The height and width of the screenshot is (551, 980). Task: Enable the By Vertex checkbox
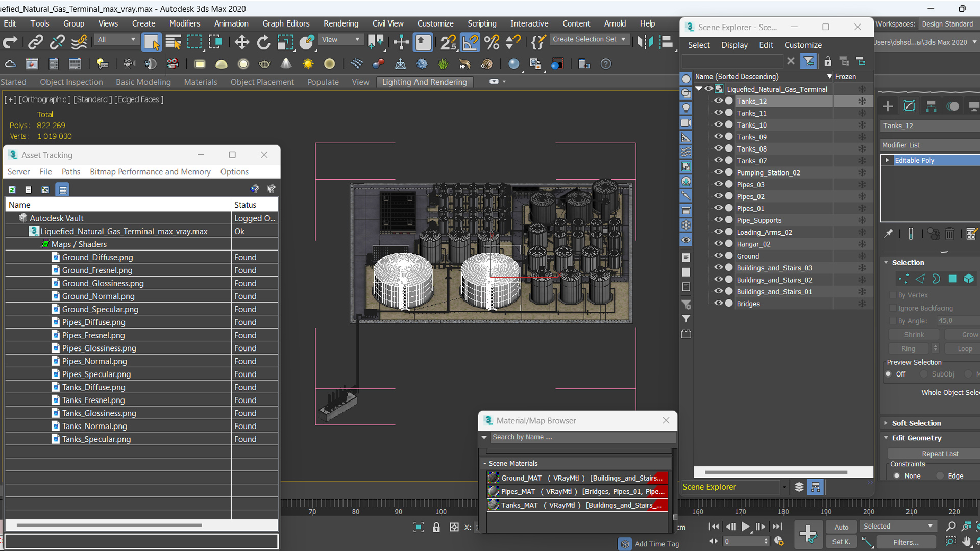[893, 295]
